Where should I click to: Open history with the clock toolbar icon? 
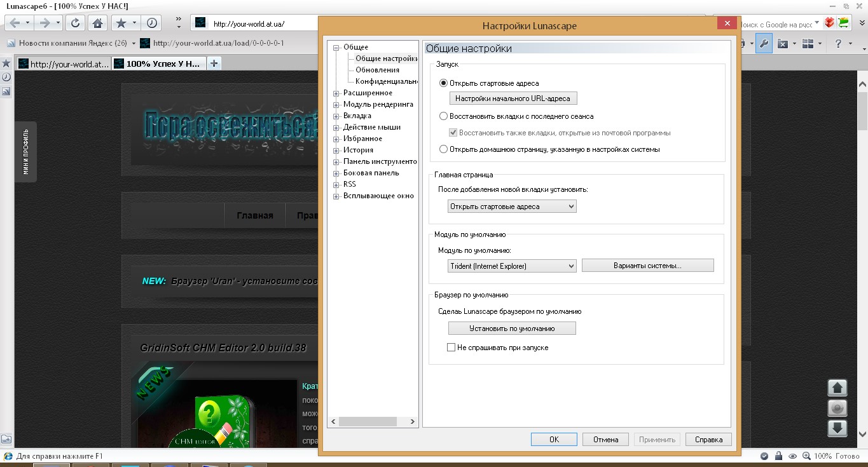tap(152, 24)
